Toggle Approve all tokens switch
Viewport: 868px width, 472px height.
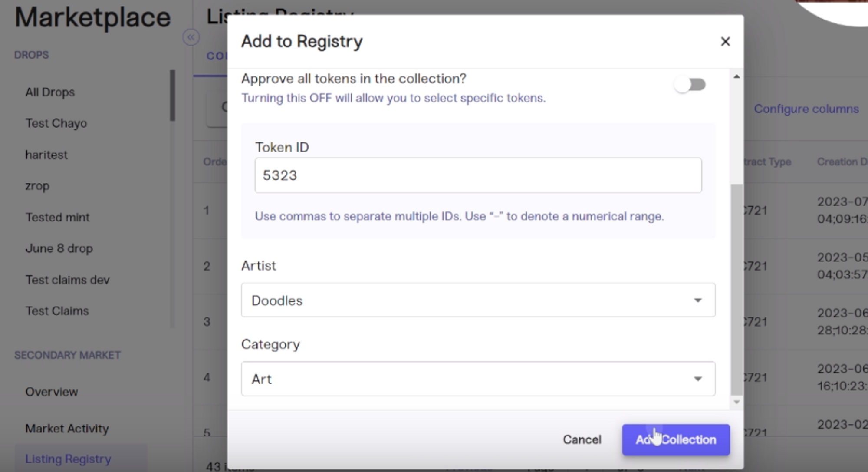690,85
